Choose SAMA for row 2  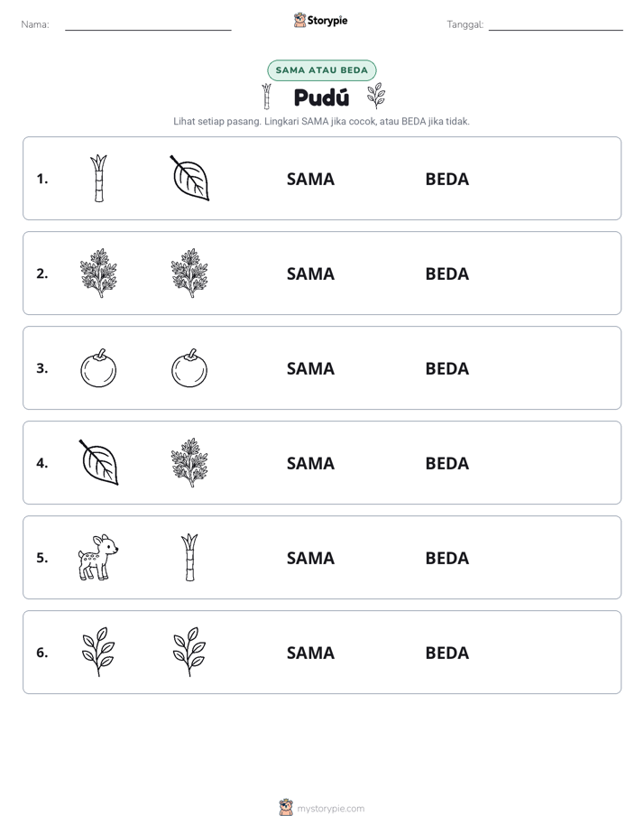pos(311,273)
